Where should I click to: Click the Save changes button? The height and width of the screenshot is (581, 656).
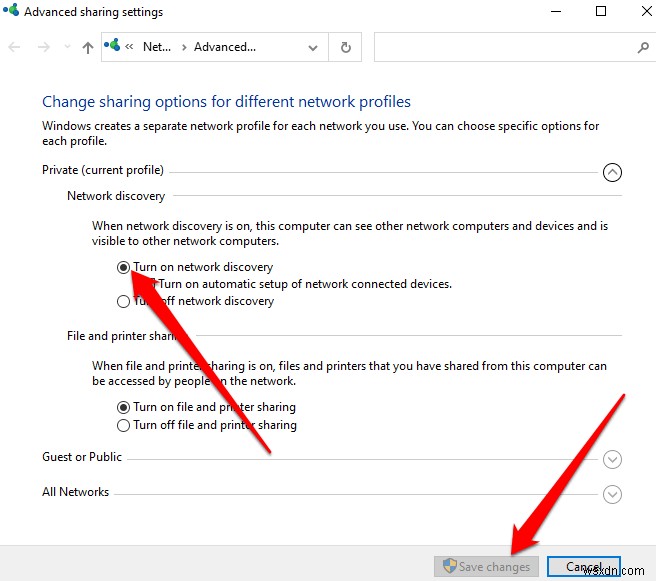pyautogui.click(x=486, y=566)
